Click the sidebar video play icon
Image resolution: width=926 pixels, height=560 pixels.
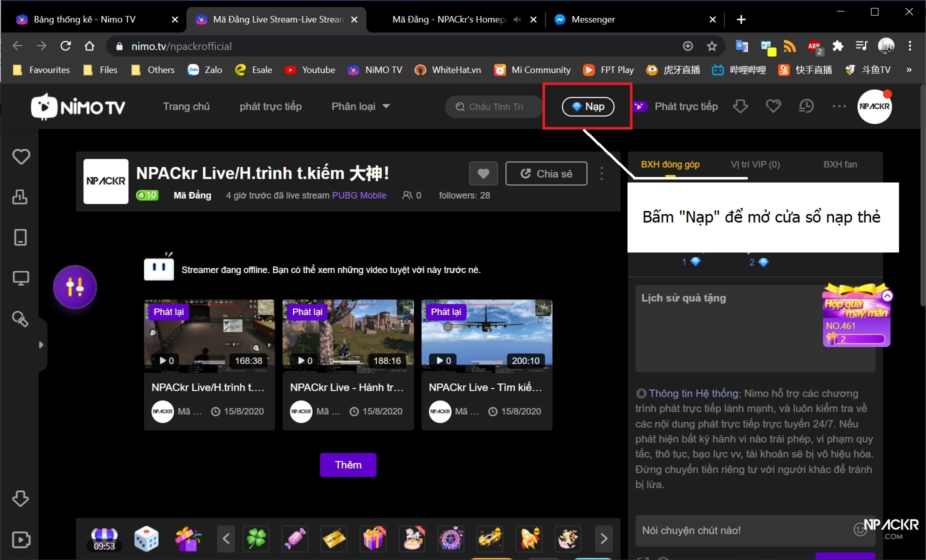tap(21, 539)
